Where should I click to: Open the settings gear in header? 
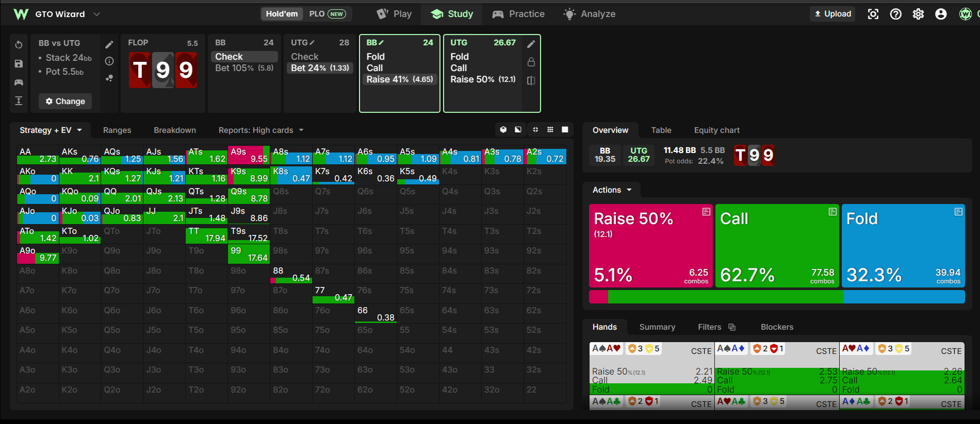tap(918, 14)
